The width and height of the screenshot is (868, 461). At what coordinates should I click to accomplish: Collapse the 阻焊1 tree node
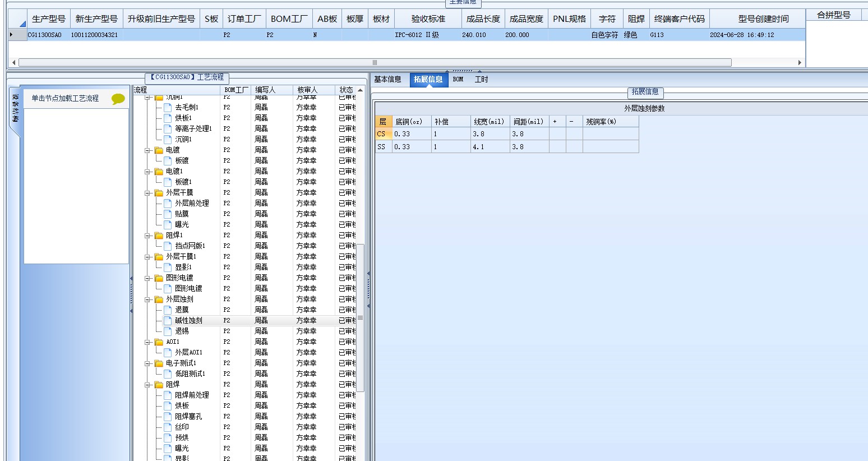click(x=148, y=236)
